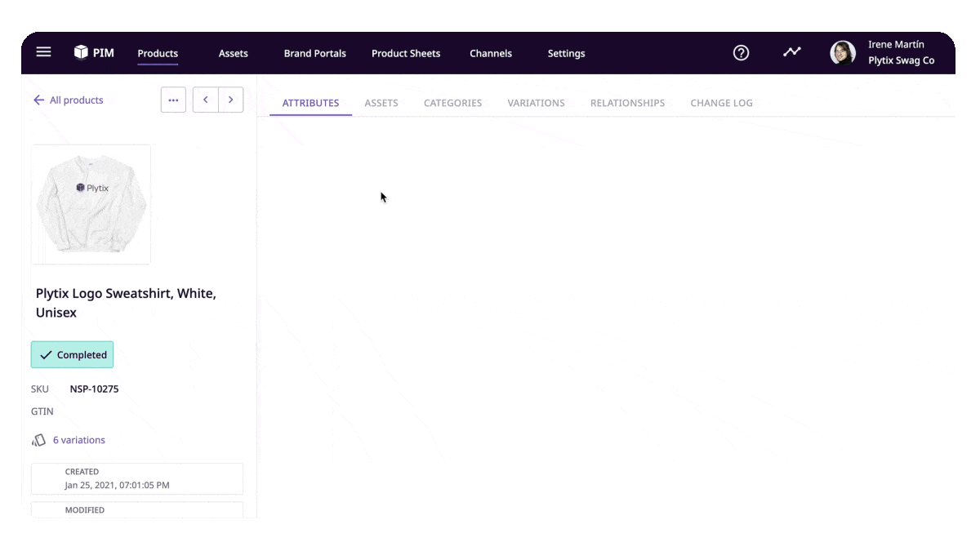Click the GTIN label
The image size is (980, 551).
click(x=42, y=411)
